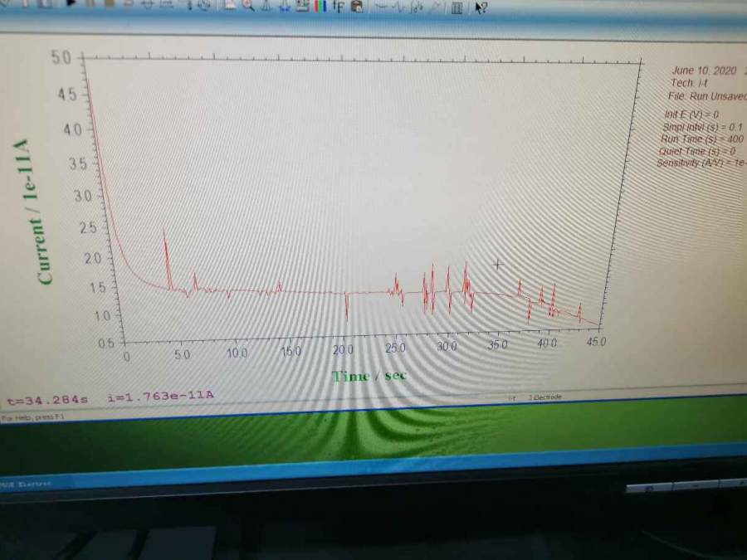
Task: Open the plot Color settings icon
Action: coord(320,6)
